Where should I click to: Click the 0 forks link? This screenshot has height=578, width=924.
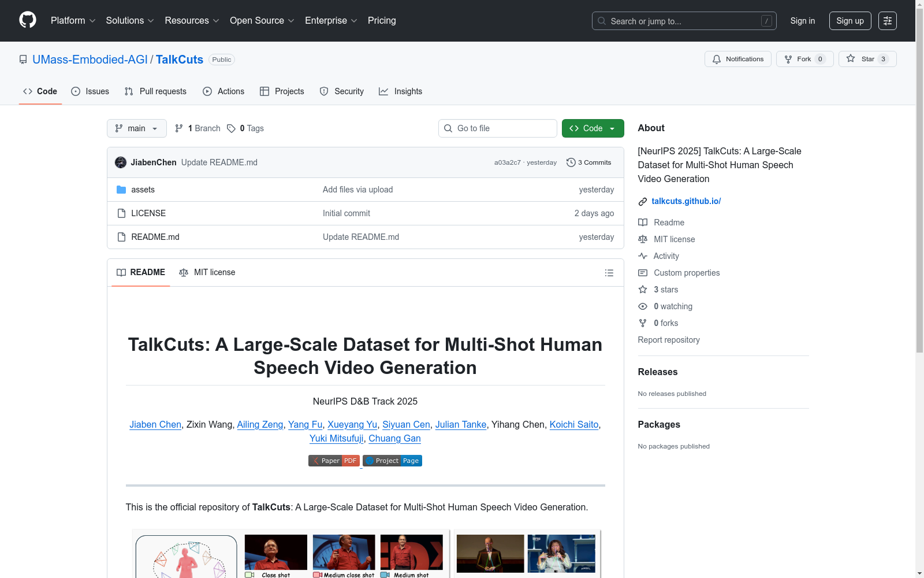point(658,323)
